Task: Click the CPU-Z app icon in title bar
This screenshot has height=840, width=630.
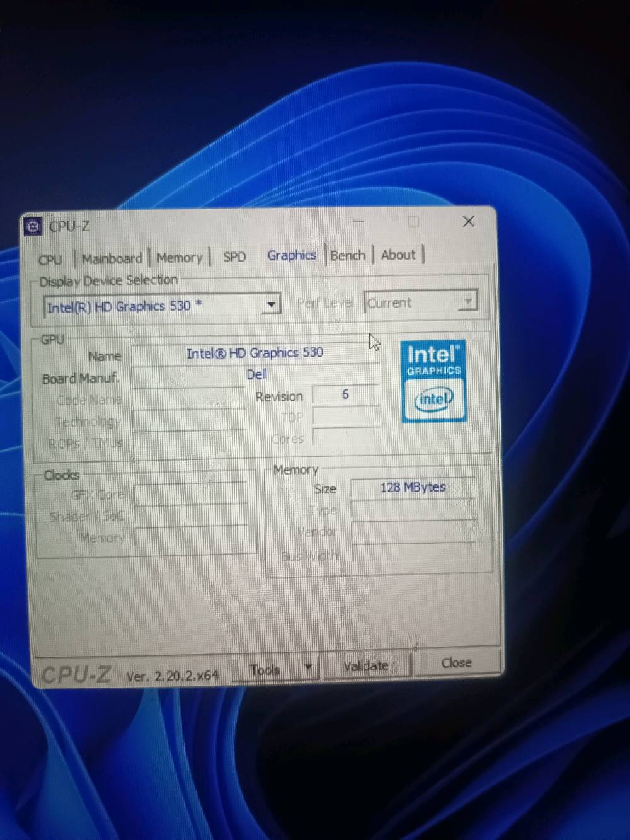Action: click(33, 226)
